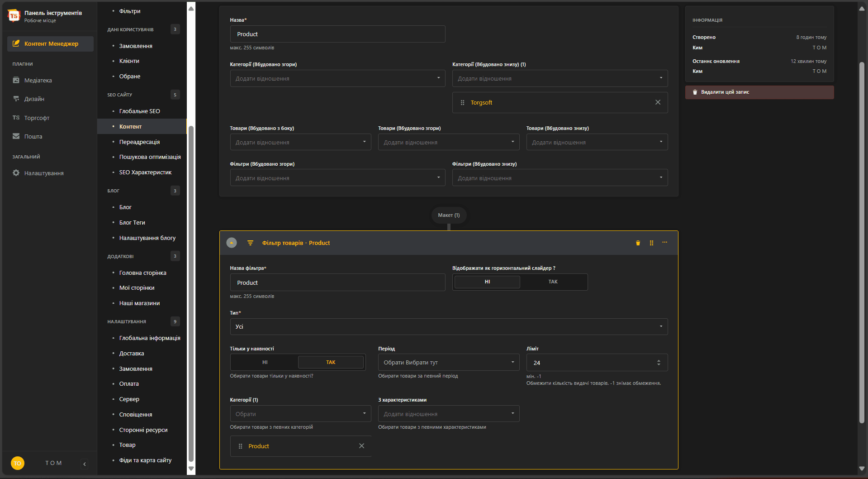Open Глобальна інформація entry
868x479 pixels.
[150, 338]
